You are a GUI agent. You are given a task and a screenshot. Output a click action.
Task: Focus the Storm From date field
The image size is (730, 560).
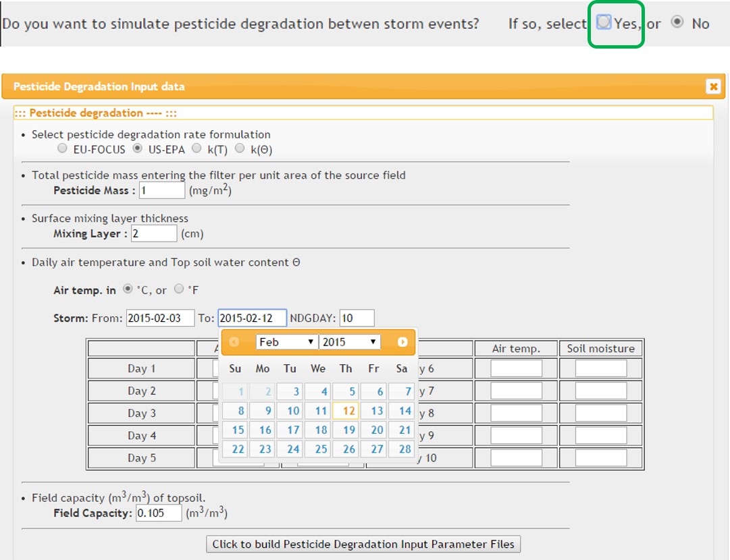pos(160,318)
